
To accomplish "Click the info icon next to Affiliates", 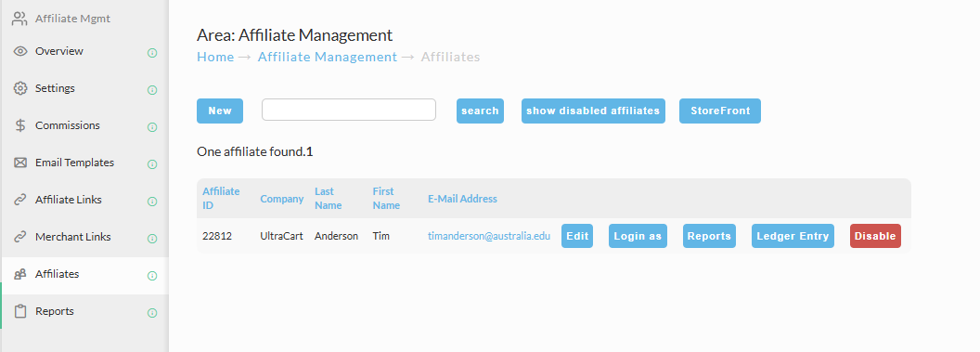I will click(152, 276).
